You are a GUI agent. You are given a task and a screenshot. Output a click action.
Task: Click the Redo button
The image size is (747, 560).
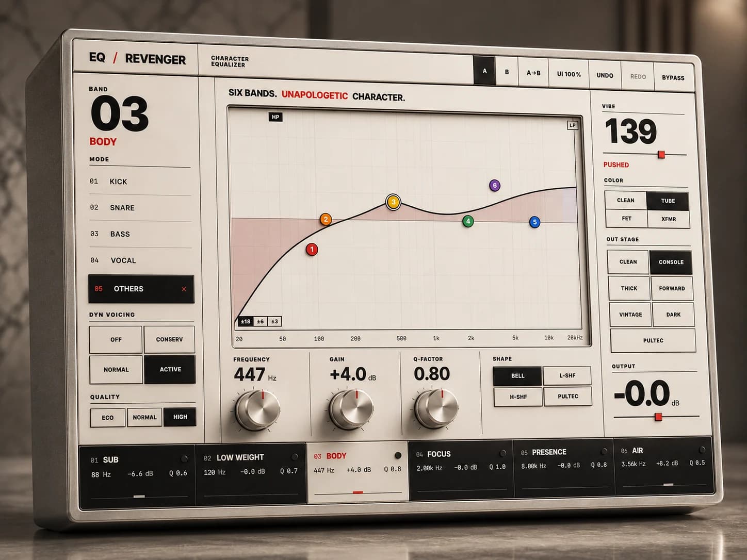638,77
